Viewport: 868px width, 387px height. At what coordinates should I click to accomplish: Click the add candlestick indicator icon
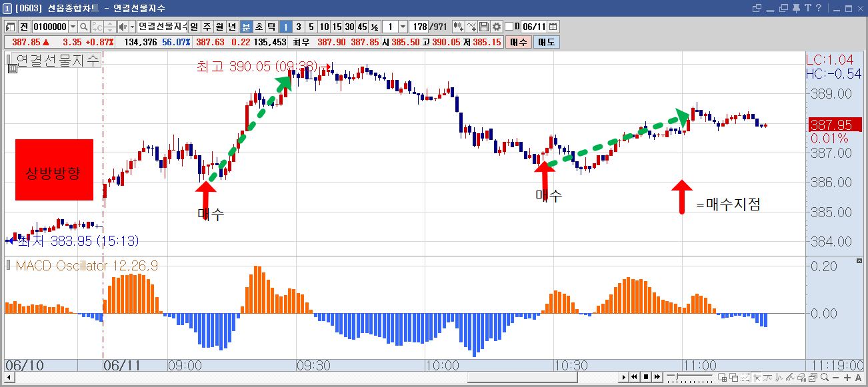459,27
